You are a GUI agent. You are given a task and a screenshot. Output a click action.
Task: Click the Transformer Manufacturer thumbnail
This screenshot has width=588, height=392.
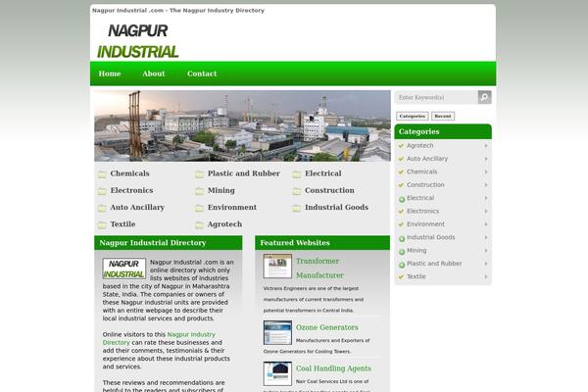277,266
